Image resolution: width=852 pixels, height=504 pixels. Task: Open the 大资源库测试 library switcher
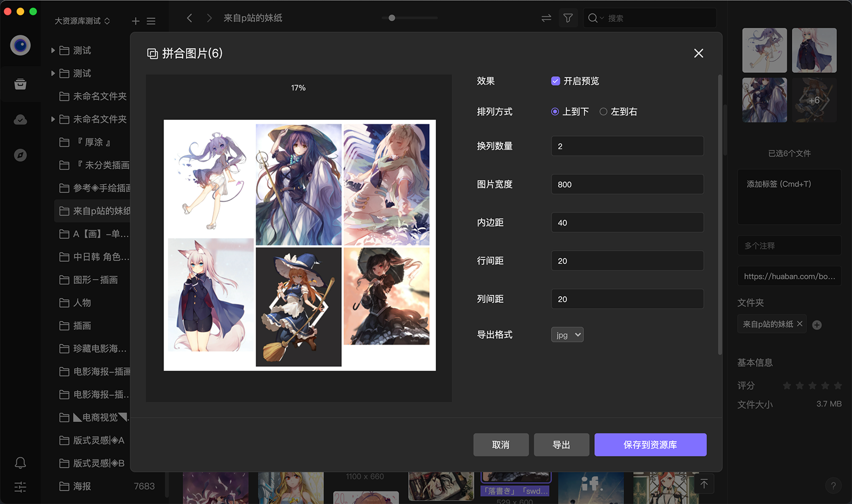click(x=83, y=21)
